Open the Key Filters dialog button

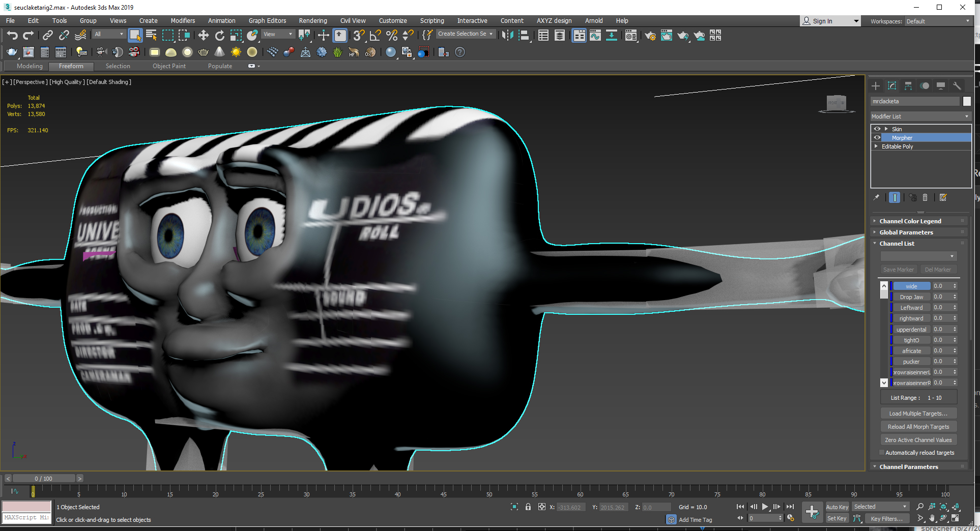pos(886,519)
